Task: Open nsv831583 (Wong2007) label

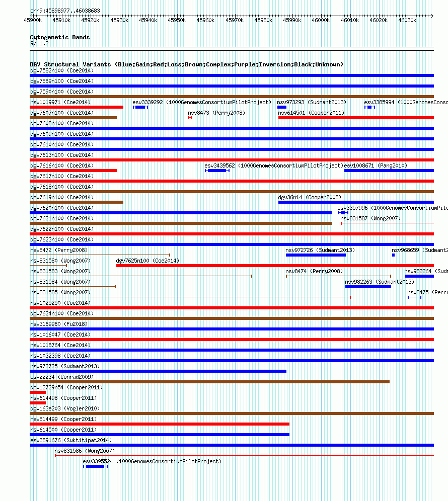Action: pos(60,271)
